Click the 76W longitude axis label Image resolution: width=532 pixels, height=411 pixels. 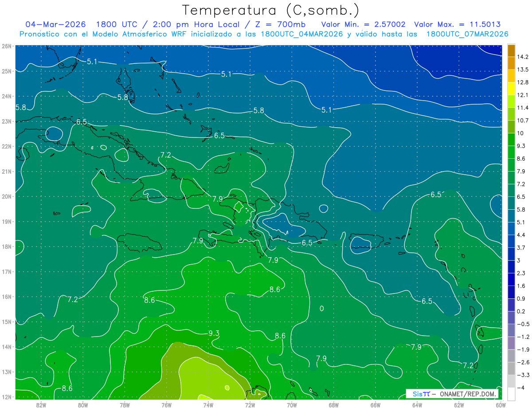pyautogui.click(x=166, y=404)
